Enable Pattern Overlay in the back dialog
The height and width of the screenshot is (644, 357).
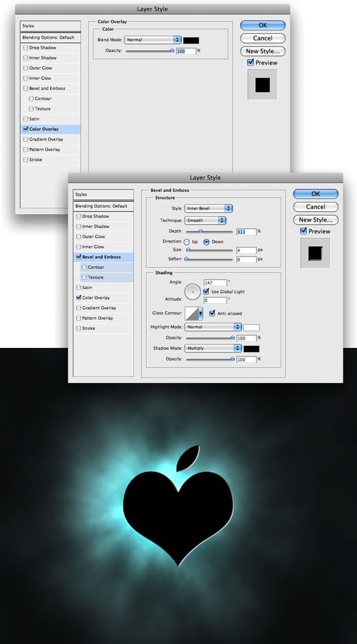[x=26, y=150]
